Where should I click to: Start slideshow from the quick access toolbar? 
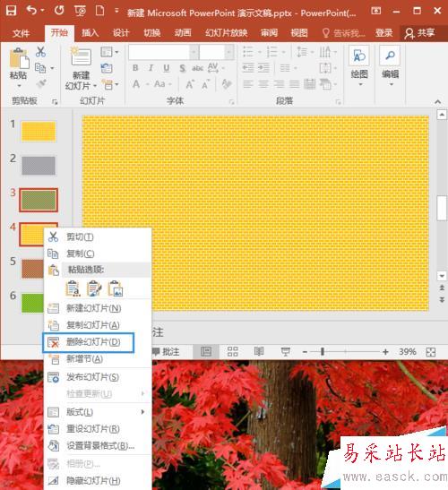(80, 11)
